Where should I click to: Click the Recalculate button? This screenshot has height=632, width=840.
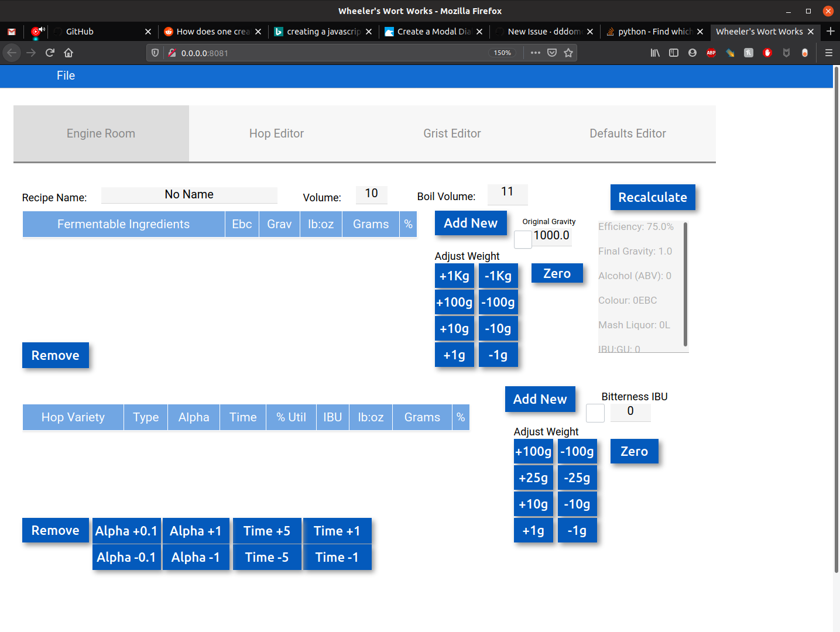[x=652, y=197]
